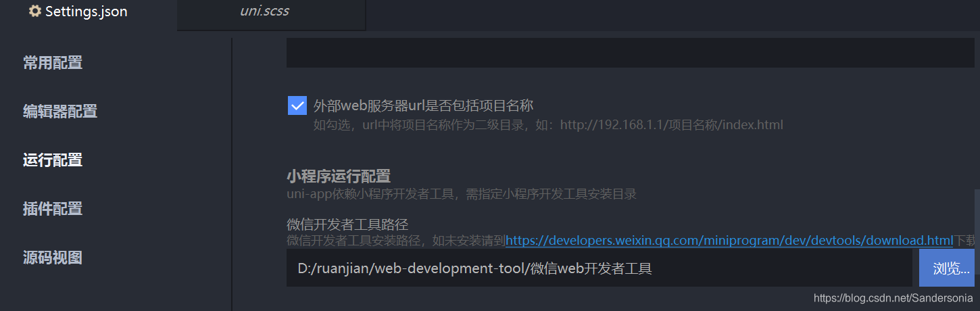980x311 pixels.
Task: Click the empty tab bar area beside uni.scss
Action: tap(672, 15)
